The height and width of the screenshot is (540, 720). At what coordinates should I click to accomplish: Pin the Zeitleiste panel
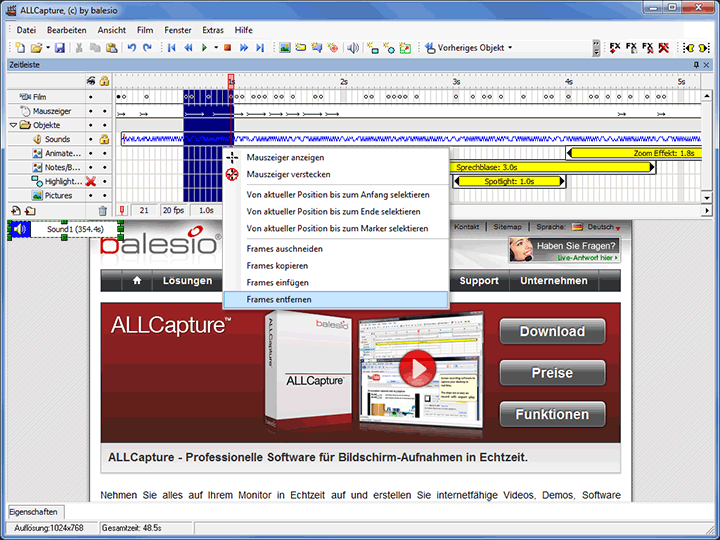(696, 65)
